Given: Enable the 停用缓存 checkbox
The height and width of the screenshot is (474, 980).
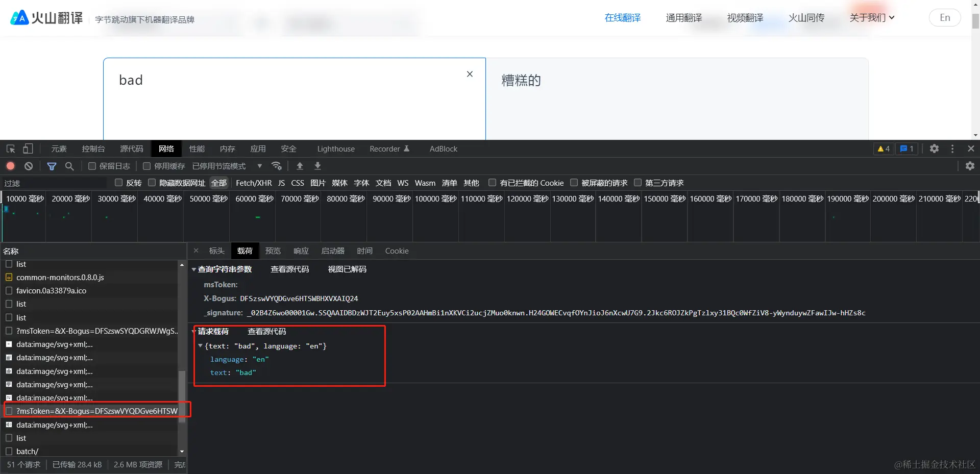Looking at the screenshot, I should [x=146, y=166].
